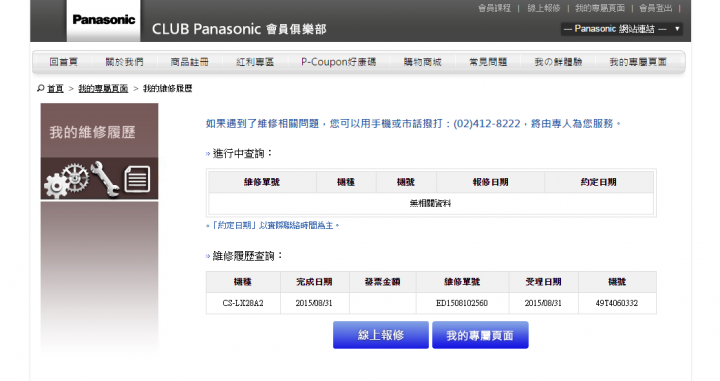
Task: Click the 受理日期 column header
Action: (543, 282)
